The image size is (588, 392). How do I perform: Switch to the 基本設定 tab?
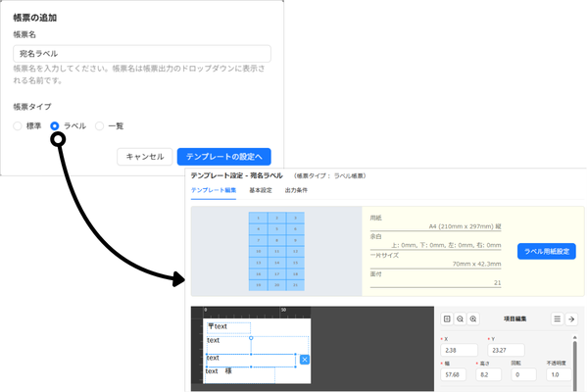tap(261, 190)
